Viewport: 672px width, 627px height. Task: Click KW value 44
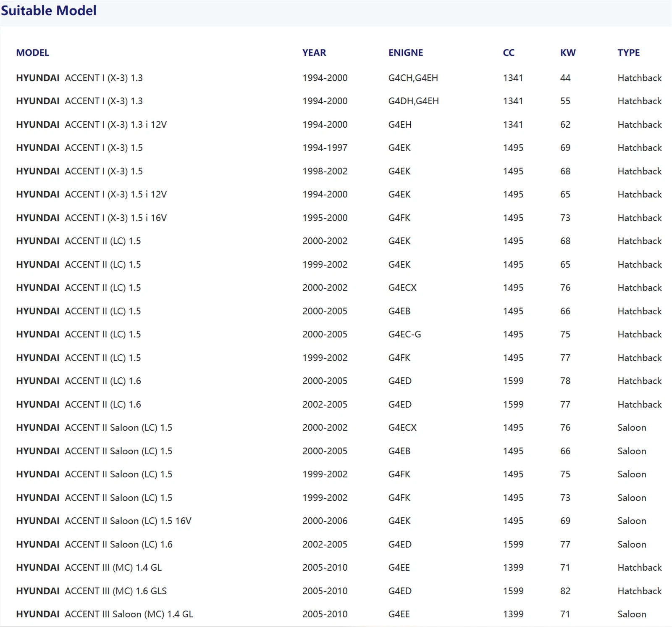click(565, 78)
